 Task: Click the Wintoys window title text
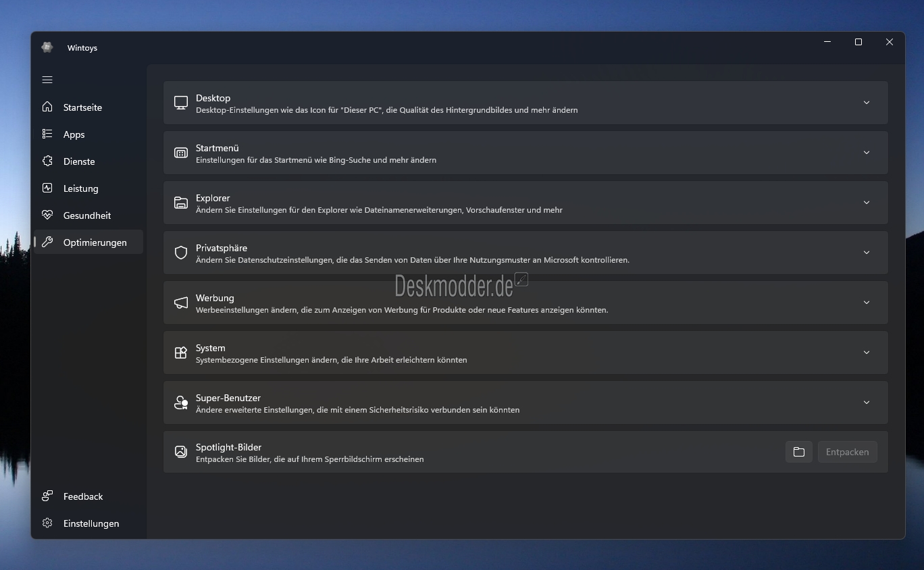point(82,48)
